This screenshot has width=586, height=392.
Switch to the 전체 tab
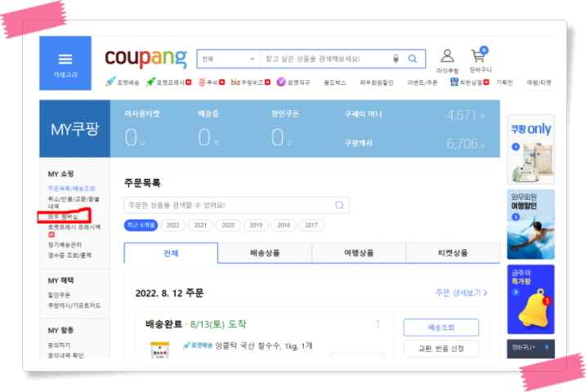171,253
